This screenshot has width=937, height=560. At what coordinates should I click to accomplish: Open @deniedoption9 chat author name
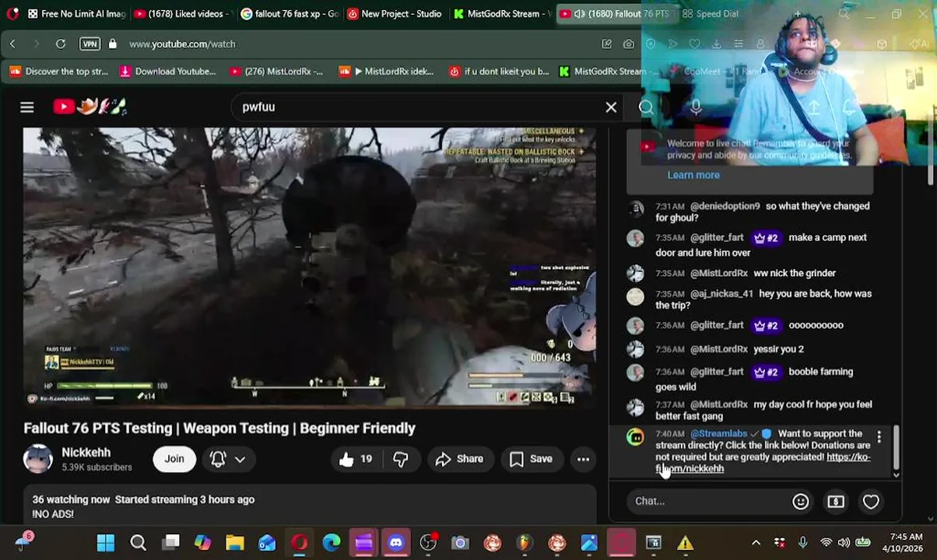[x=725, y=206]
